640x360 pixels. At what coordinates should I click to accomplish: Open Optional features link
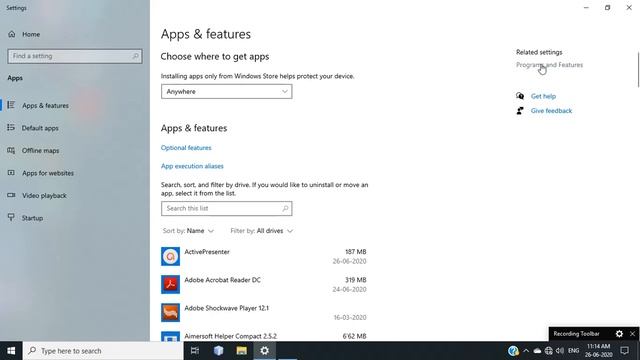[x=186, y=148]
